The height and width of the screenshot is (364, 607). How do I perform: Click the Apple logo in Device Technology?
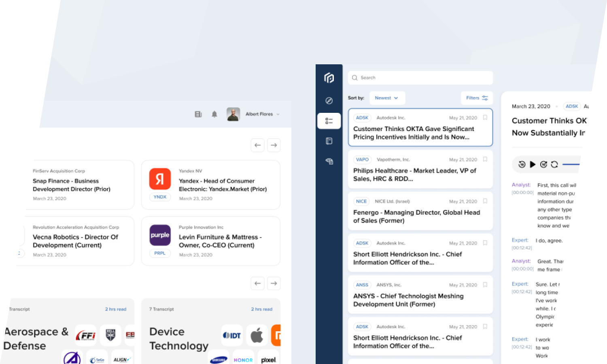(x=257, y=335)
